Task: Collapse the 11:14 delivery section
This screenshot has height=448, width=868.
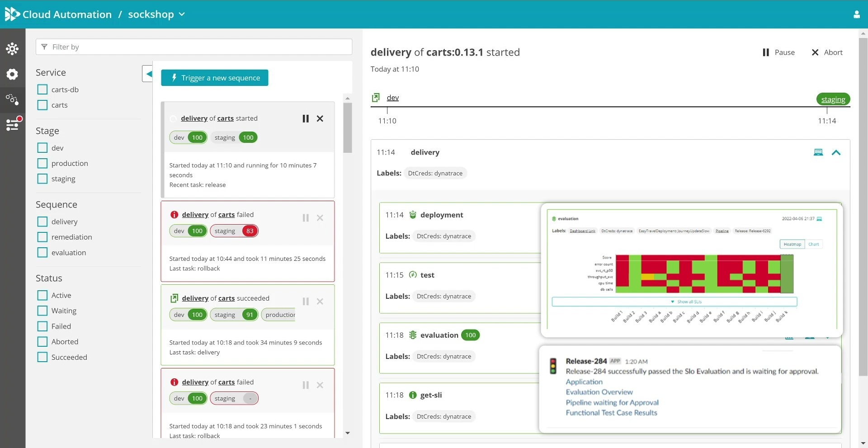Action: pos(836,152)
